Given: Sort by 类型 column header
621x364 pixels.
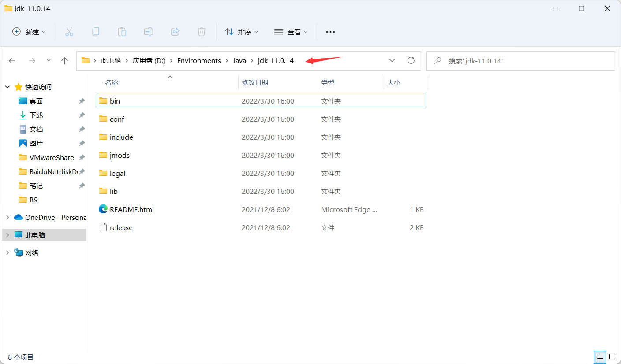Looking at the screenshot, I should (x=328, y=82).
